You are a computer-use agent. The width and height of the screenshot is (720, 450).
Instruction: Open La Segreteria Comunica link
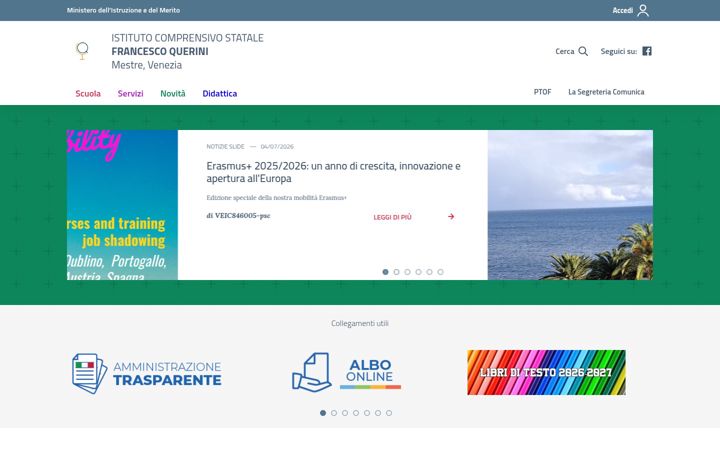click(606, 92)
